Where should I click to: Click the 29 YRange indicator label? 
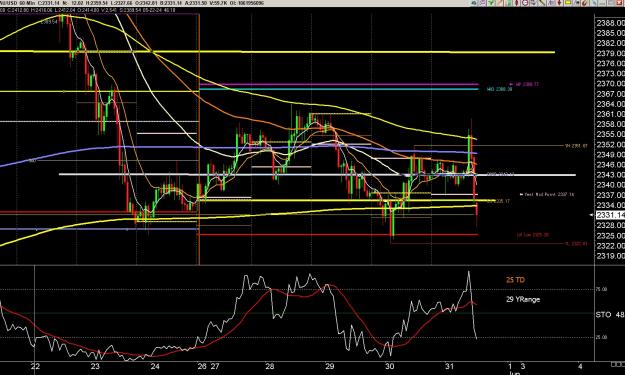(x=523, y=299)
